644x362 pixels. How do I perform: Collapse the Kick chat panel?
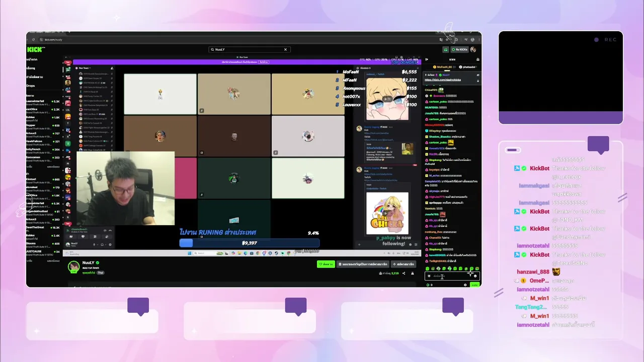tap(427, 59)
